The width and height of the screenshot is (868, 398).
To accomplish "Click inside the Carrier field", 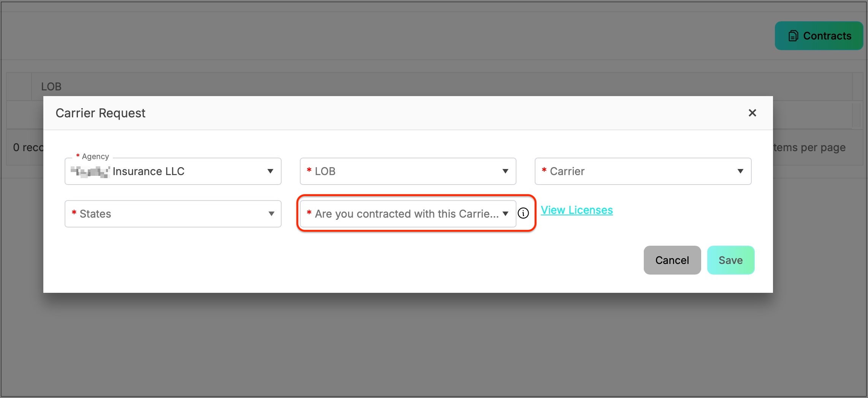I will (x=643, y=171).
